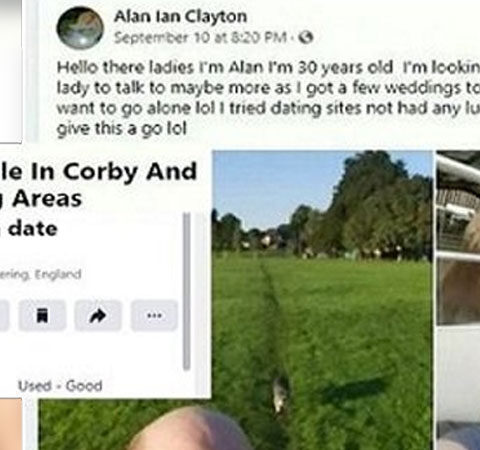Image resolution: width=480 pixels, height=450 pixels.
Task: Click the small animal in the field photo
Action: coord(280,393)
